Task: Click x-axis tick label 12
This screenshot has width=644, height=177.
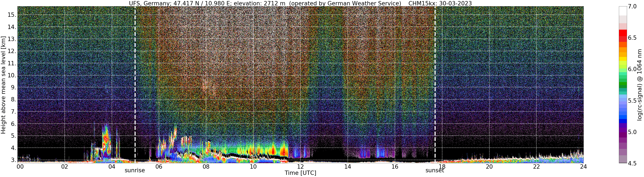Action: (x=300, y=167)
